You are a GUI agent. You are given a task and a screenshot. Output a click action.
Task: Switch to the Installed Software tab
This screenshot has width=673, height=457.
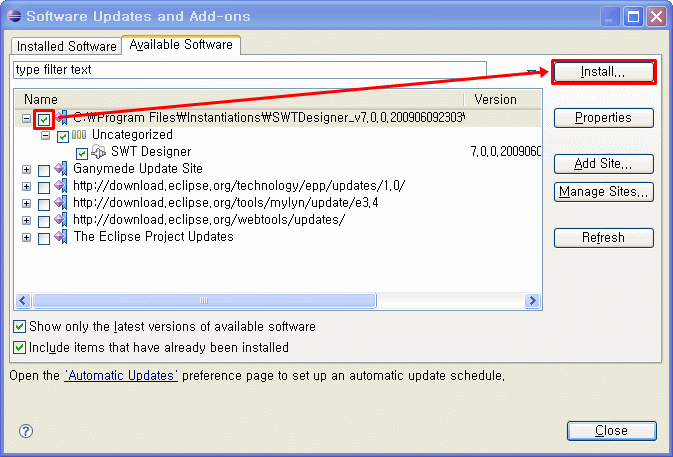click(x=67, y=46)
